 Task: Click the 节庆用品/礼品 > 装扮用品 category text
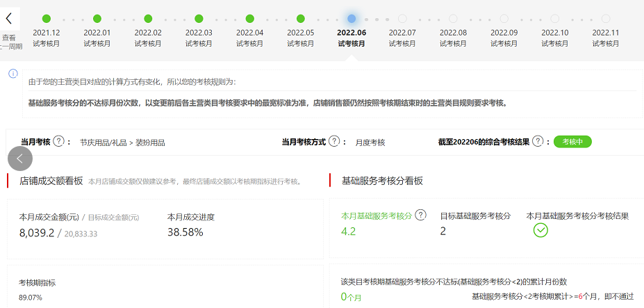[x=122, y=143]
